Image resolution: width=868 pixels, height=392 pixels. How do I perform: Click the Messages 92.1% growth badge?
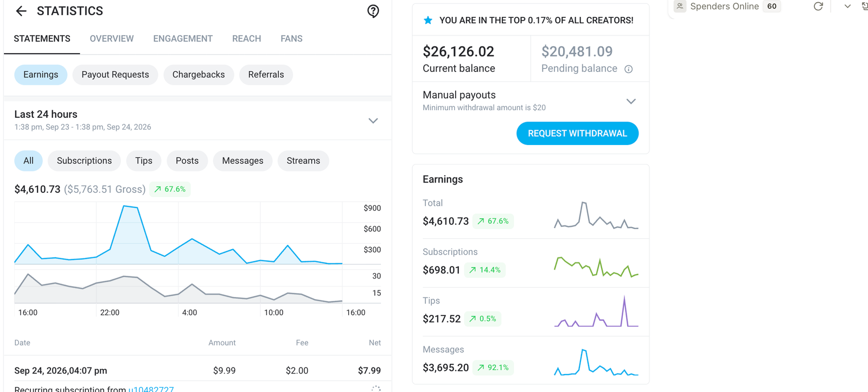pos(493,368)
